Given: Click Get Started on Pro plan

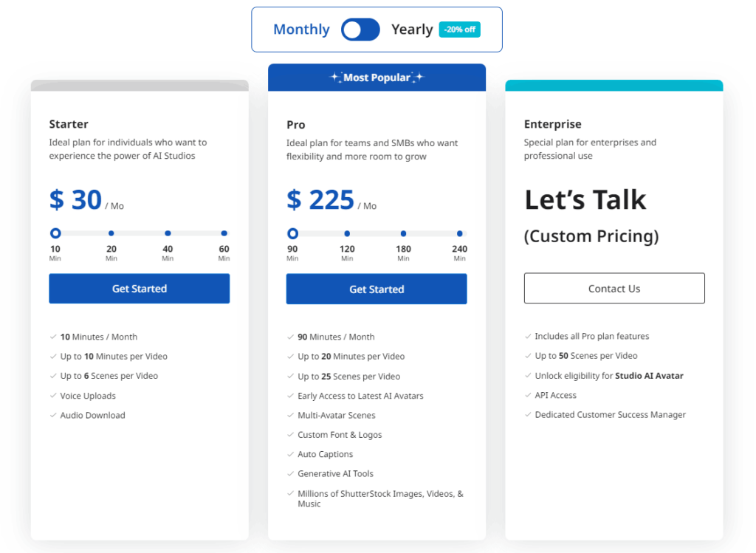Looking at the screenshot, I should [377, 289].
